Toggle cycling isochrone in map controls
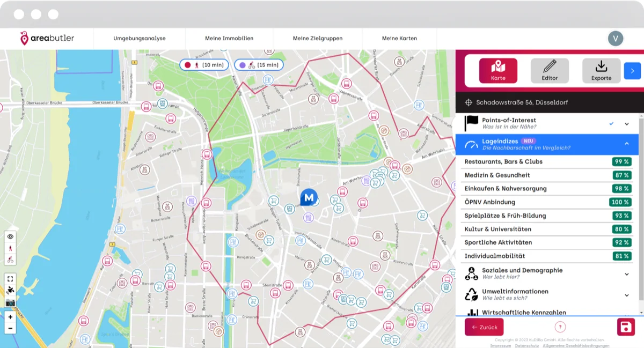 click(x=10, y=260)
